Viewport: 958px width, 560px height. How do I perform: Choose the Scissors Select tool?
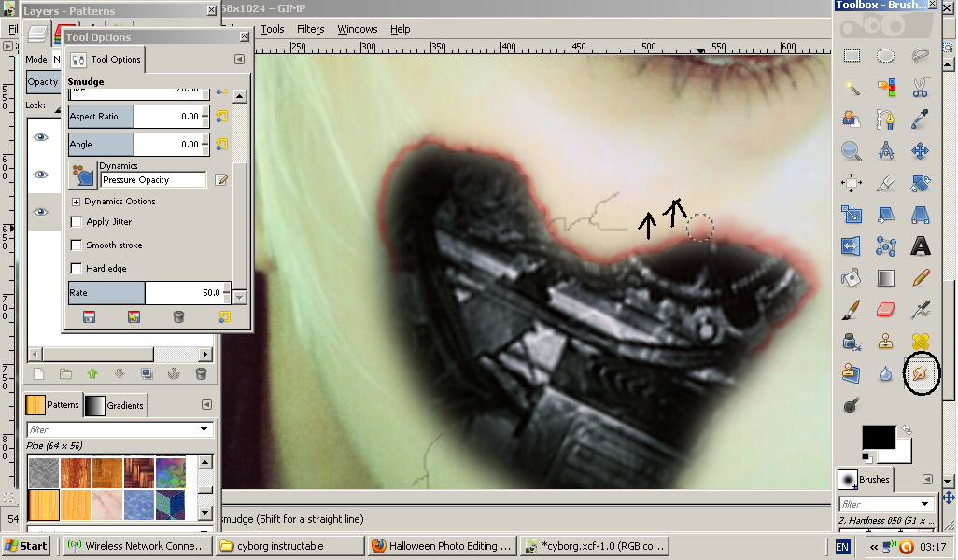coord(920,88)
